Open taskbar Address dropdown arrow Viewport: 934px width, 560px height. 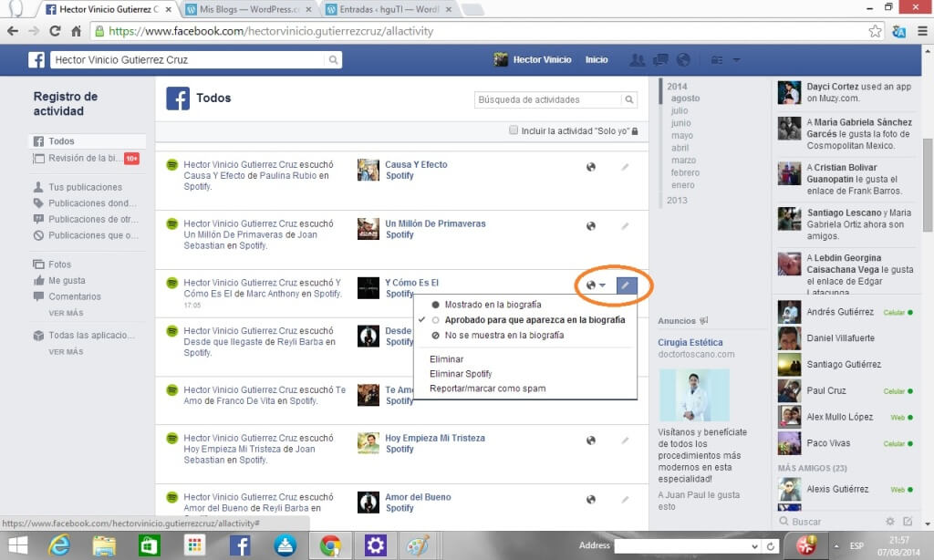(x=754, y=546)
